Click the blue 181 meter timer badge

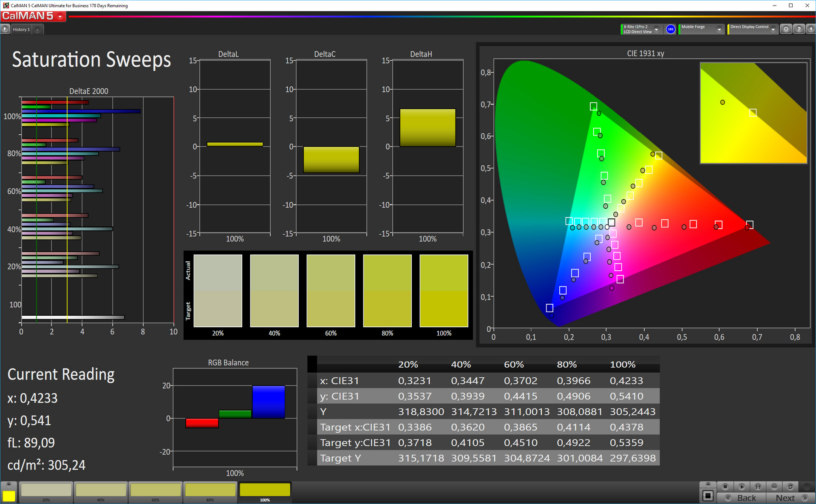pos(670,29)
